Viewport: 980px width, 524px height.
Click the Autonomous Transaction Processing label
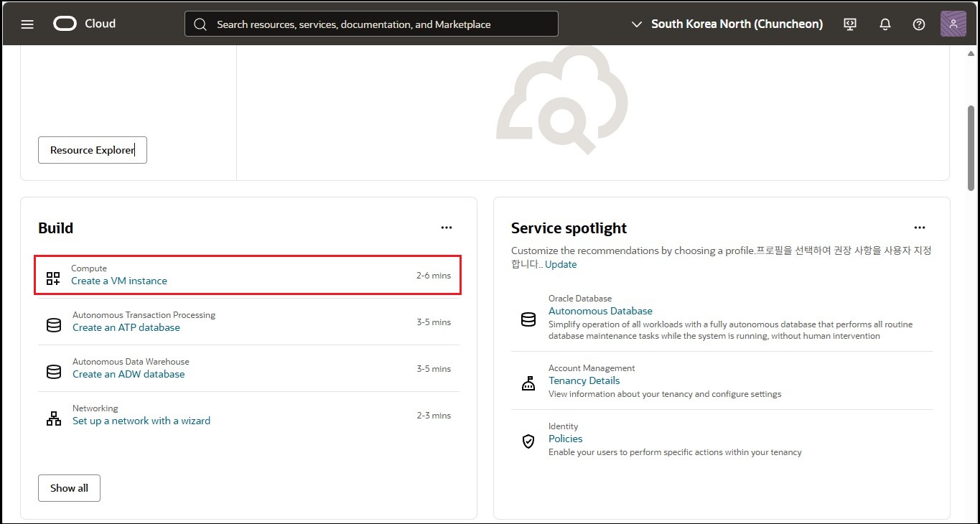click(144, 315)
